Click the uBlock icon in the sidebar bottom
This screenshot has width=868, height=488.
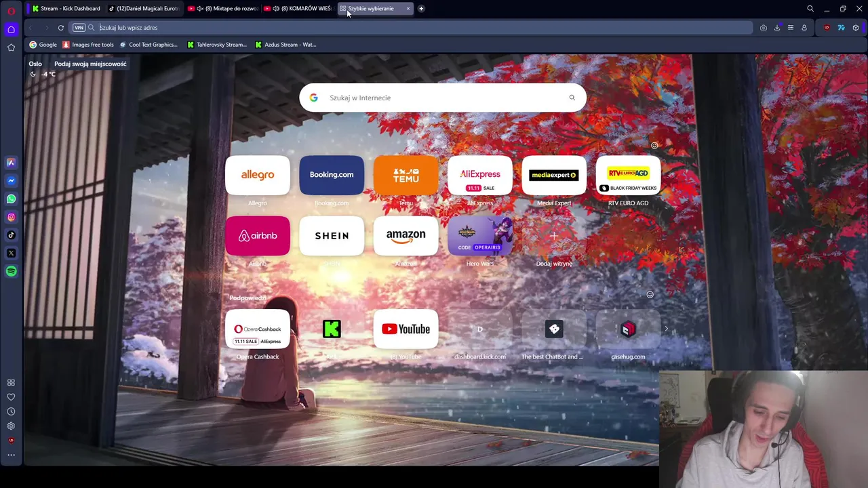11,441
